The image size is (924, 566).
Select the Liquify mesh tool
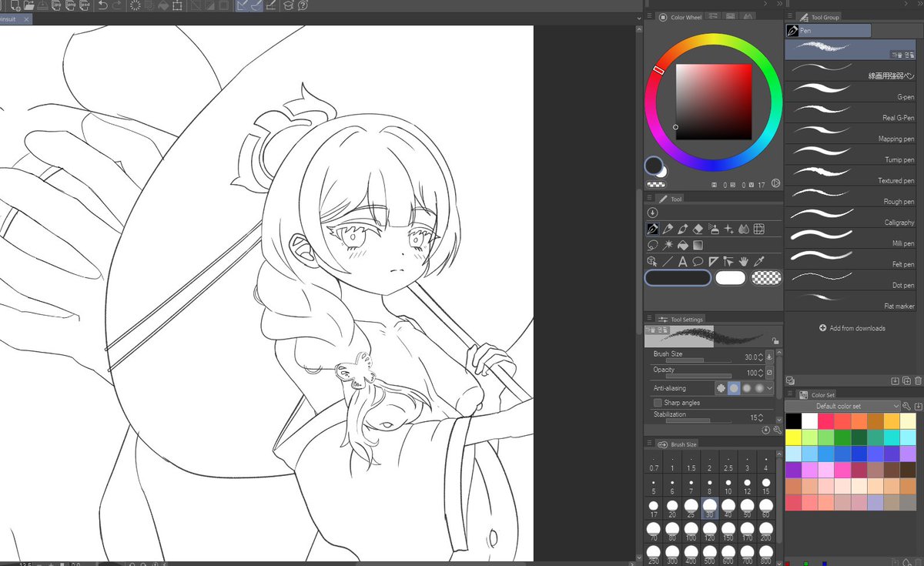pyautogui.click(x=758, y=229)
